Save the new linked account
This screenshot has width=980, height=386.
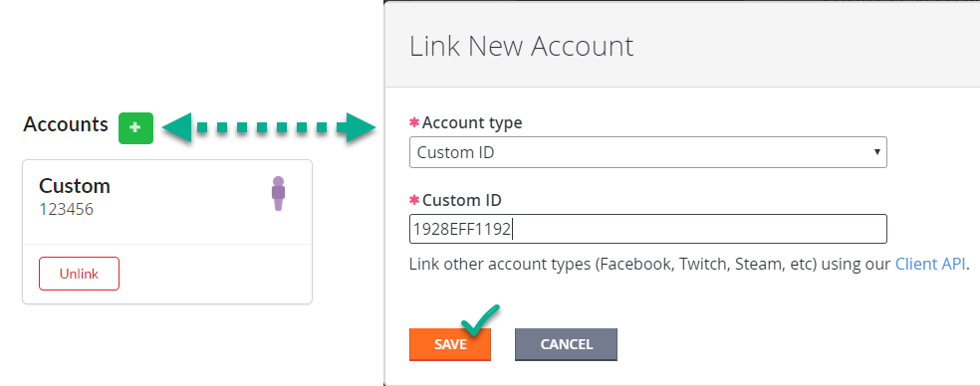pos(450,344)
